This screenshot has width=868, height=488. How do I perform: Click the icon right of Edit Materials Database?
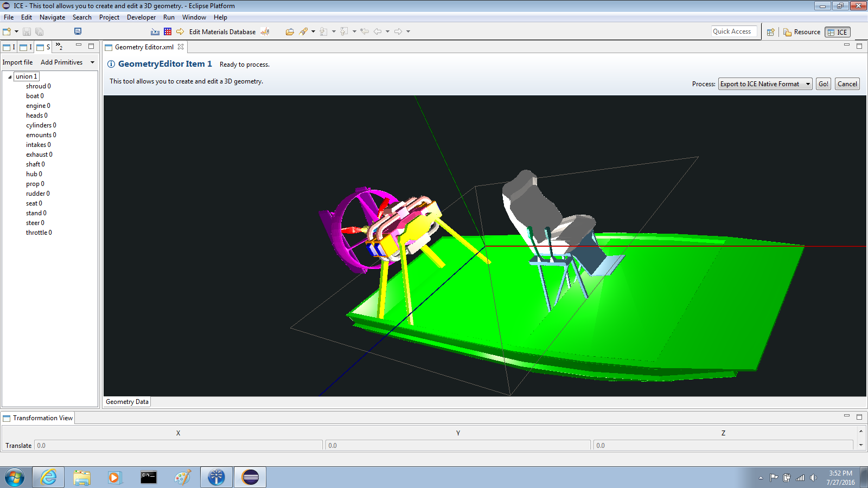tap(265, 31)
